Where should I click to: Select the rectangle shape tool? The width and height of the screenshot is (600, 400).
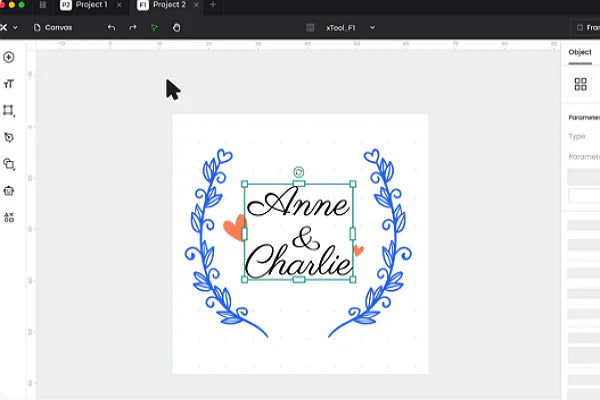tap(9, 111)
